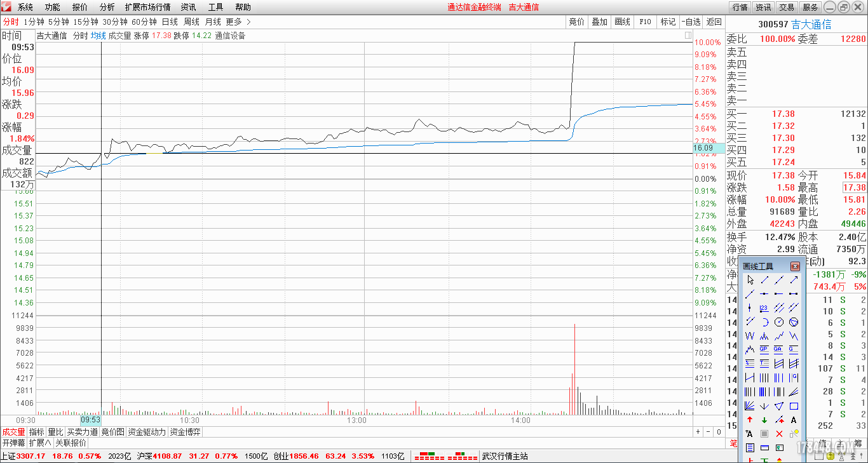Select the circle drawing tool
This screenshot has height=463, width=868.
779,321
